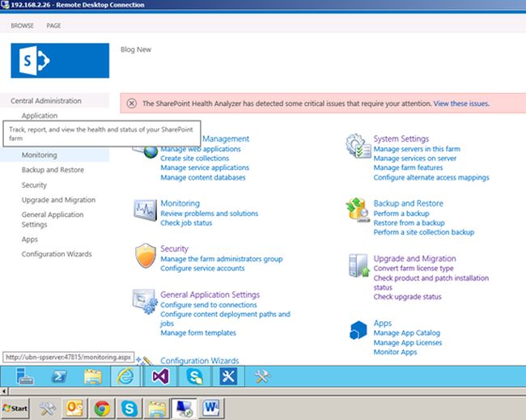
Task: Click the Apps blue hexagon icon
Action: pyautogui.click(x=358, y=330)
